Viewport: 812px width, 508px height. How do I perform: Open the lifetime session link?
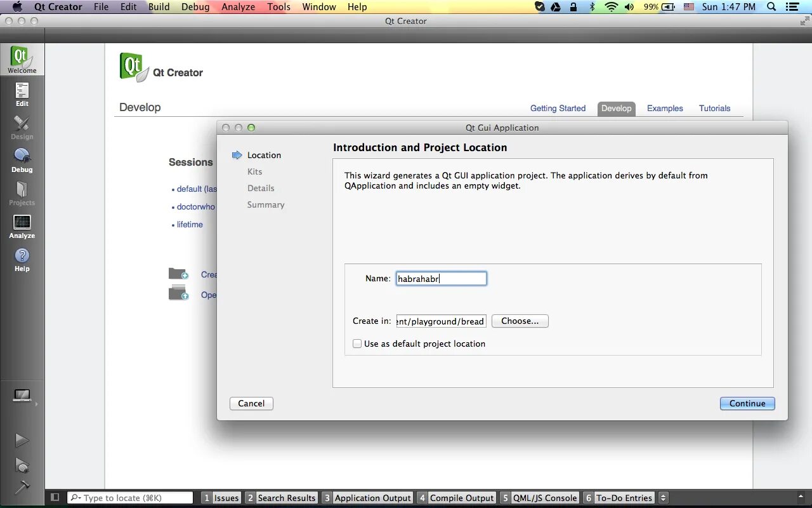click(190, 225)
